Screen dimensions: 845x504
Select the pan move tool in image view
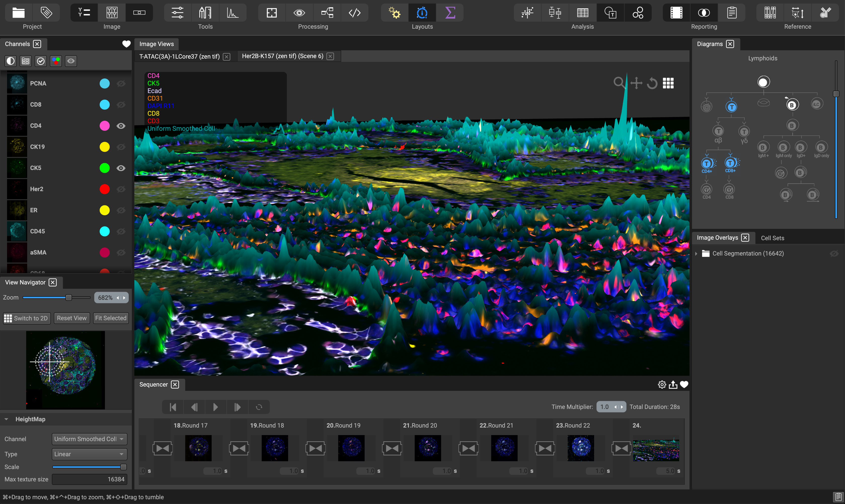tap(636, 83)
